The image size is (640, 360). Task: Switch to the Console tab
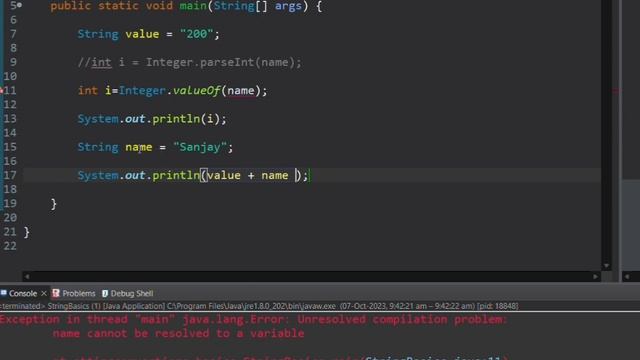coord(23,293)
